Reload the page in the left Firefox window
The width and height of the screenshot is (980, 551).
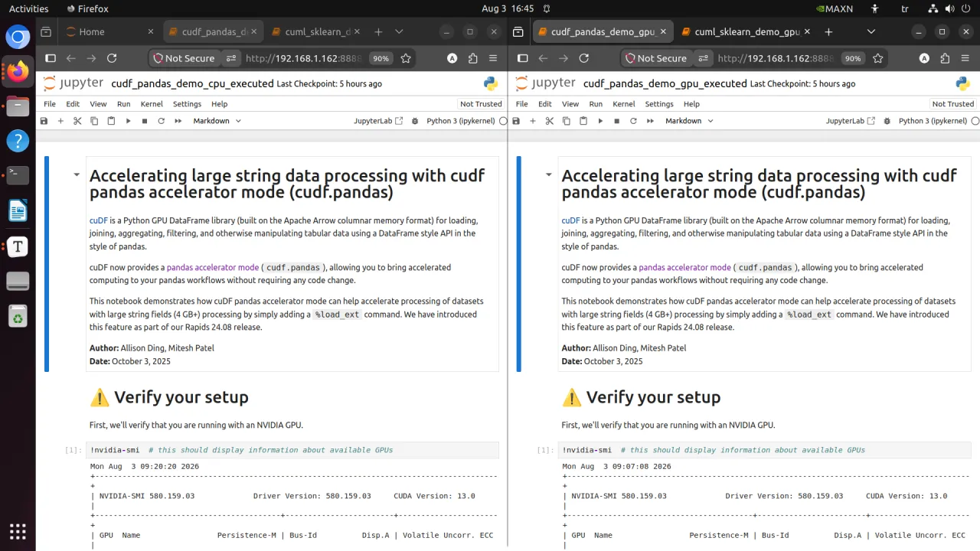pos(112,58)
